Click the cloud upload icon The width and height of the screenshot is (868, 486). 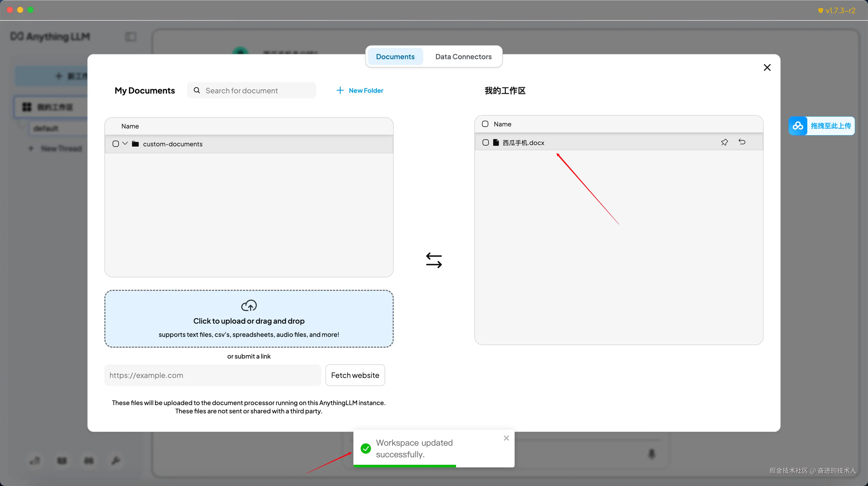[x=249, y=306]
